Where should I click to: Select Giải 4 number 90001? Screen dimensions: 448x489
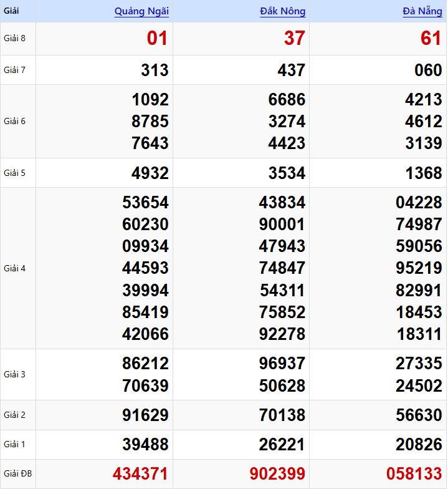282,225
